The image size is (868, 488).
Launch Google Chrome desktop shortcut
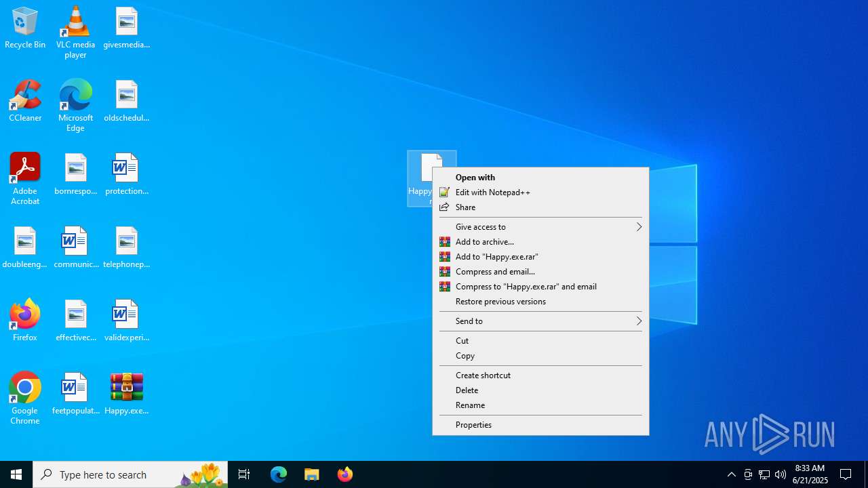(25, 399)
